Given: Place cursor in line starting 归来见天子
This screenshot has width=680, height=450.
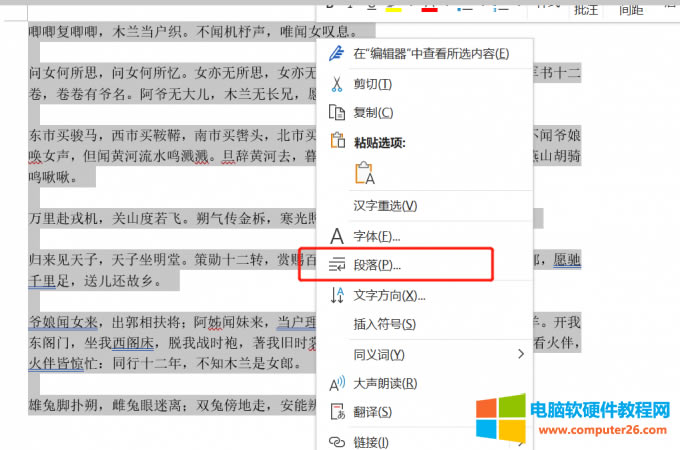Looking at the screenshot, I should (x=172, y=260).
